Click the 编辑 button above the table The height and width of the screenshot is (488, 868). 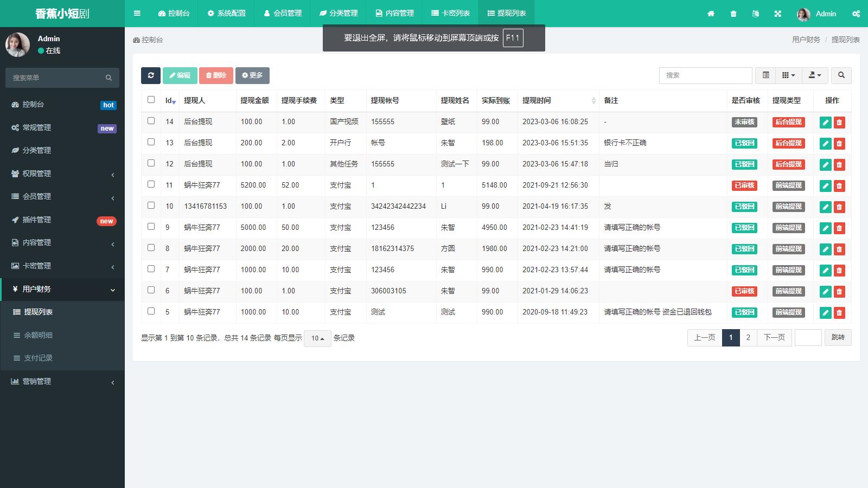[x=180, y=75]
